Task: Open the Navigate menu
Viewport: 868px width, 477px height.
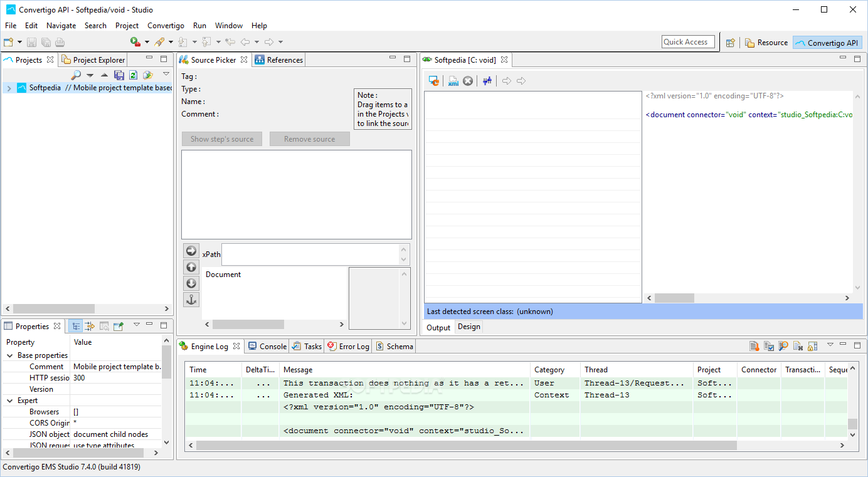Action: tap(61, 26)
